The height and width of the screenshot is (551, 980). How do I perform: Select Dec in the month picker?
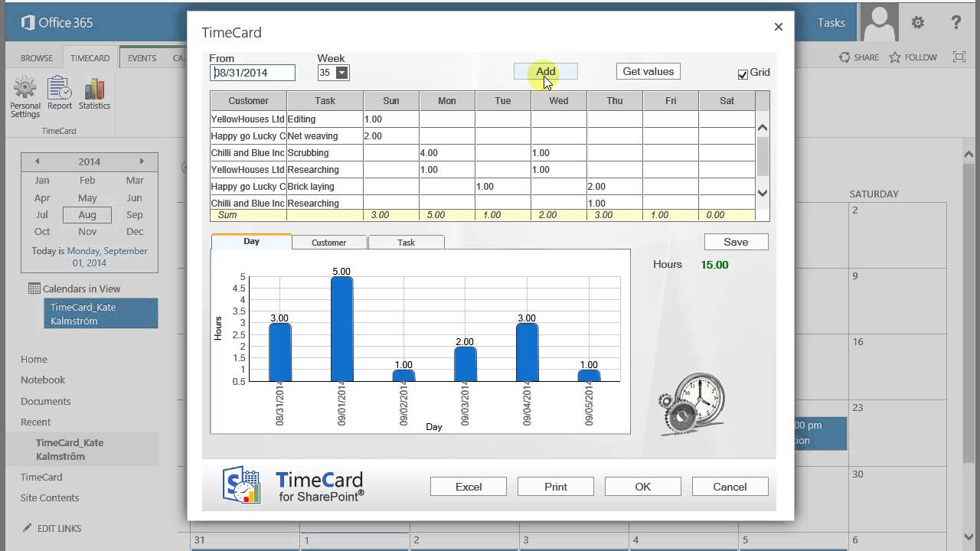click(135, 231)
